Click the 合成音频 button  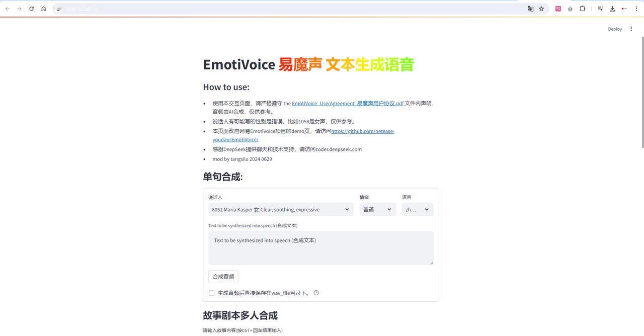(x=223, y=277)
